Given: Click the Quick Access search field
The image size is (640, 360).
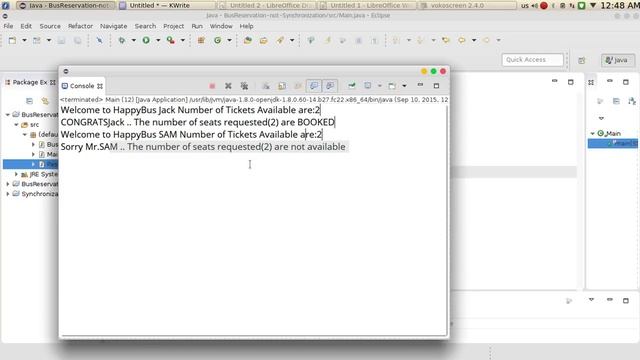Looking at the screenshot, I should 532,60.
